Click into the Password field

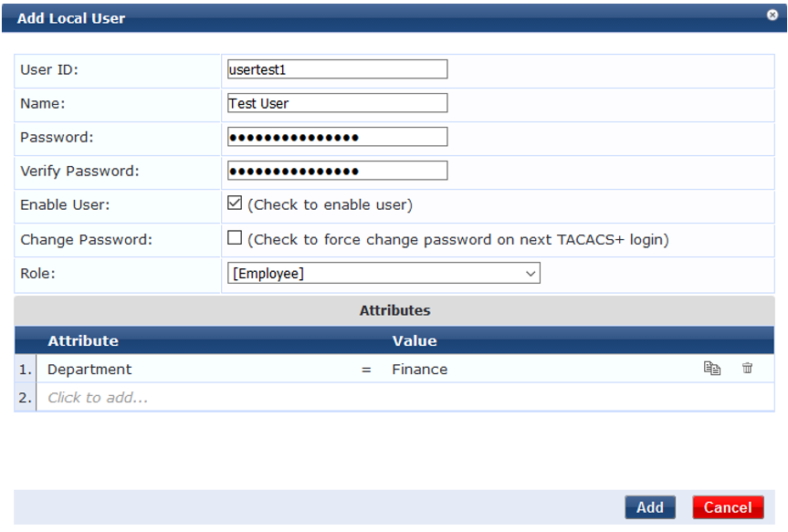click(x=337, y=137)
